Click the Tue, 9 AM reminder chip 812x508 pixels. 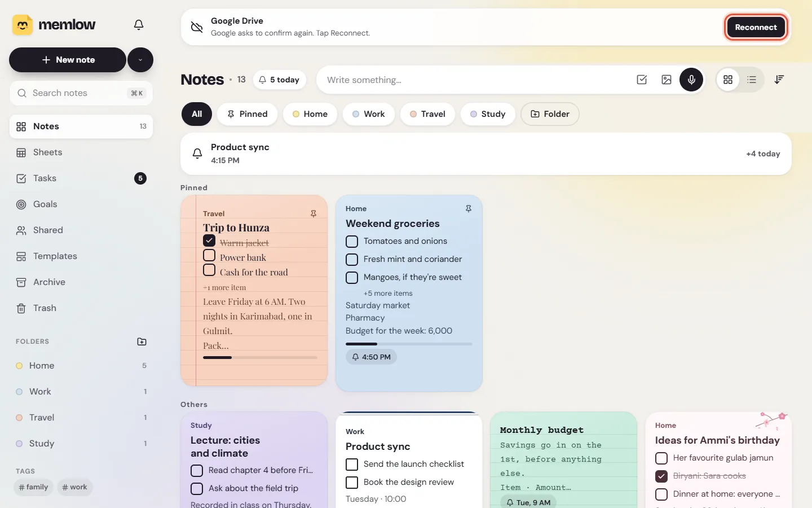coord(528,502)
